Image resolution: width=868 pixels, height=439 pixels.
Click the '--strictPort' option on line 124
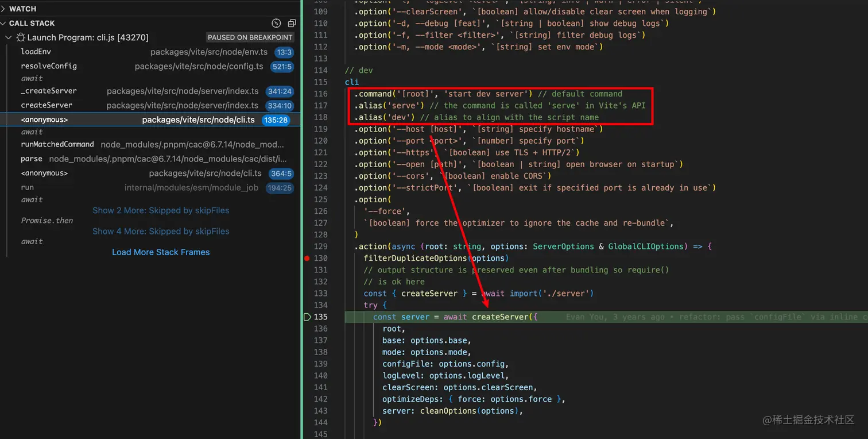pos(425,188)
